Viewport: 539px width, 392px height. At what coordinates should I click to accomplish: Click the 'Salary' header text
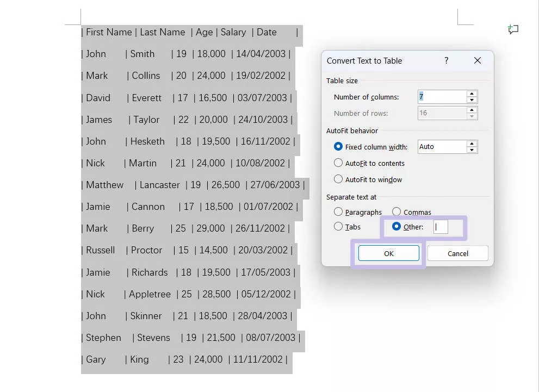point(233,33)
